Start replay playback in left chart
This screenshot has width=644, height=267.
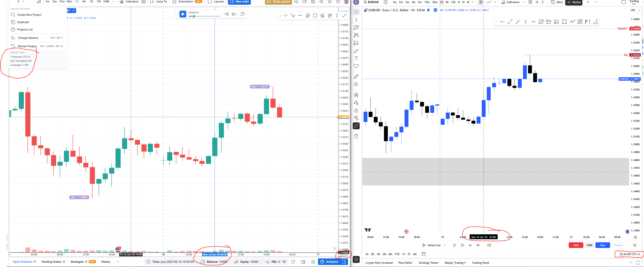click(x=183, y=14)
